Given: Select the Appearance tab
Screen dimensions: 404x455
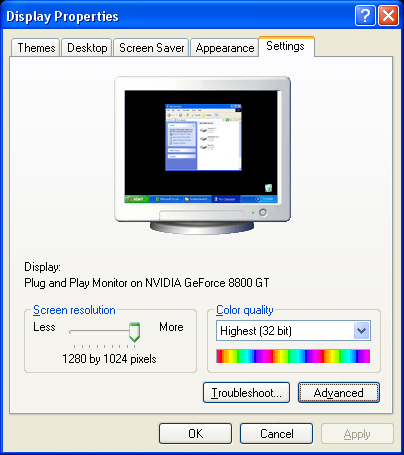Looking at the screenshot, I should click(225, 48).
